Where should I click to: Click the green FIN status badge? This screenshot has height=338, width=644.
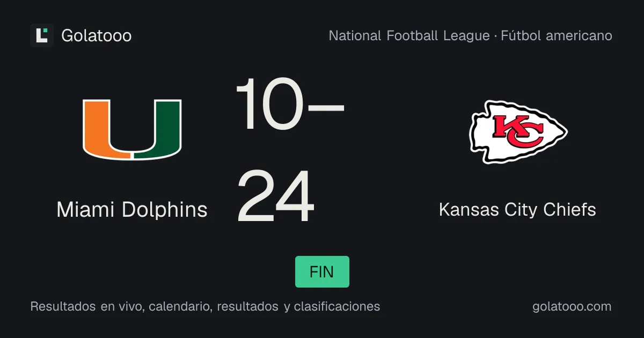322,272
